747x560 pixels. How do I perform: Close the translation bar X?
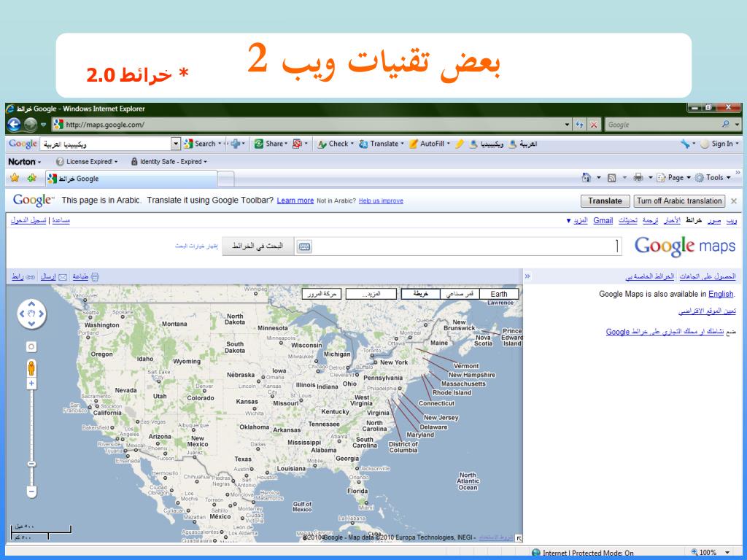[x=734, y=201]
